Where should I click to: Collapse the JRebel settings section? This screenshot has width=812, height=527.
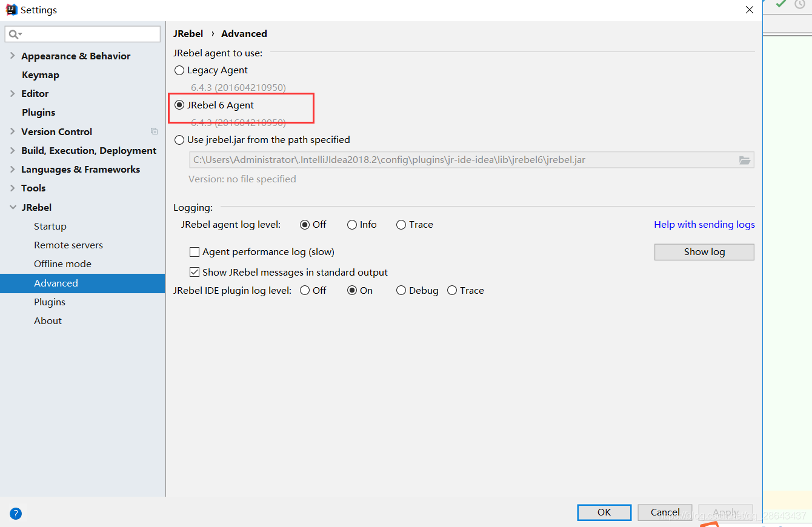click(13, 207)
